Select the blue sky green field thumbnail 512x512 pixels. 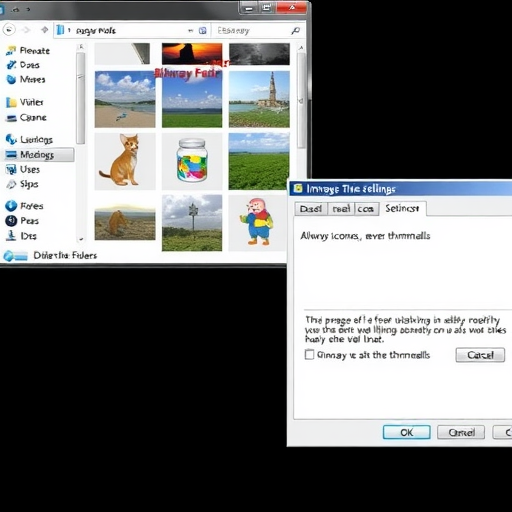192,99
